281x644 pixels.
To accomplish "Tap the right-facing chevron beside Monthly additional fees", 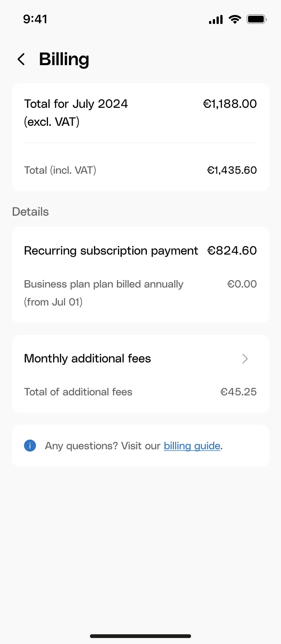I will click(245, 359).
